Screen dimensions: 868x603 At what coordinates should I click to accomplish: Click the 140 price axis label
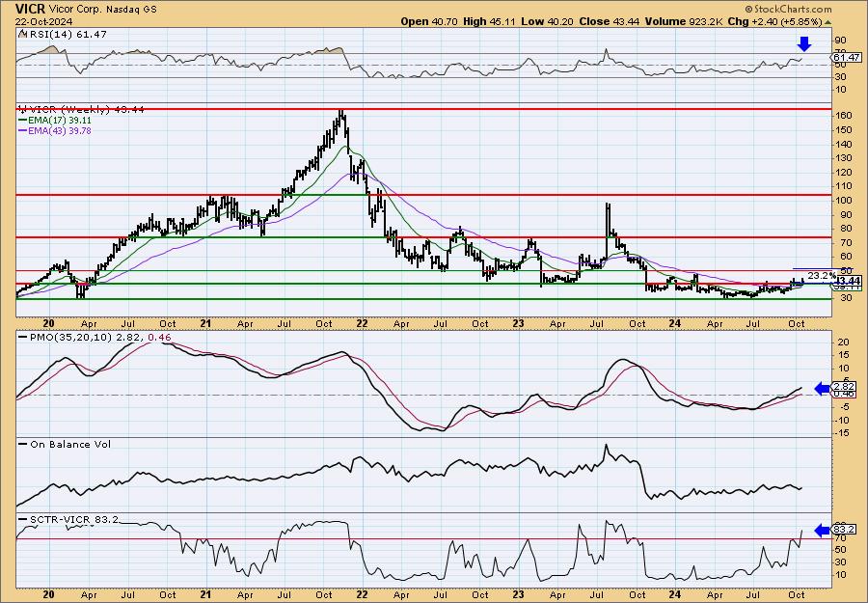pos(844,145)
